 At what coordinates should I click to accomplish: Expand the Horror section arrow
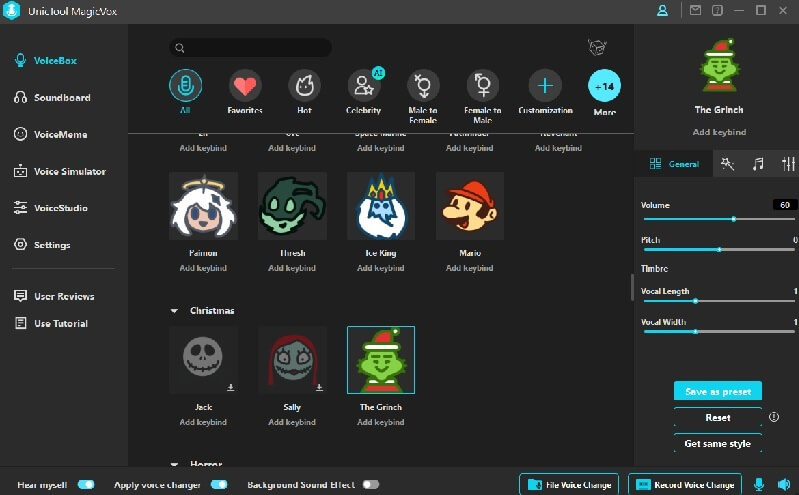[x=175, y=465]
